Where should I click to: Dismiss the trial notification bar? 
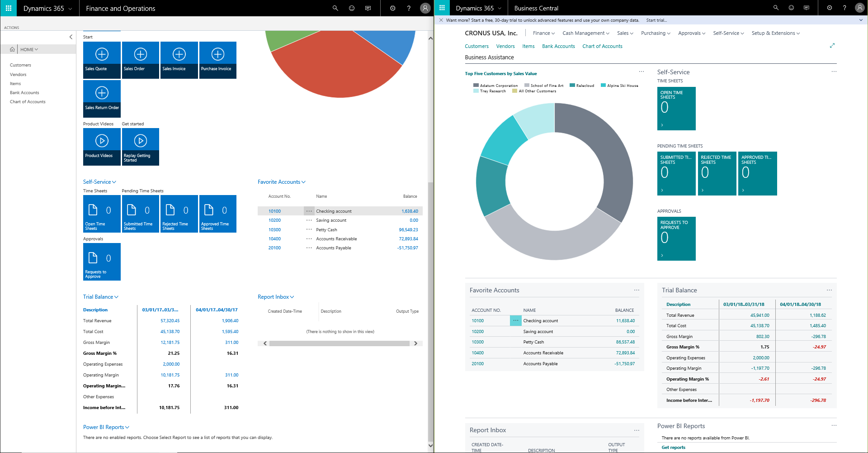441,20
